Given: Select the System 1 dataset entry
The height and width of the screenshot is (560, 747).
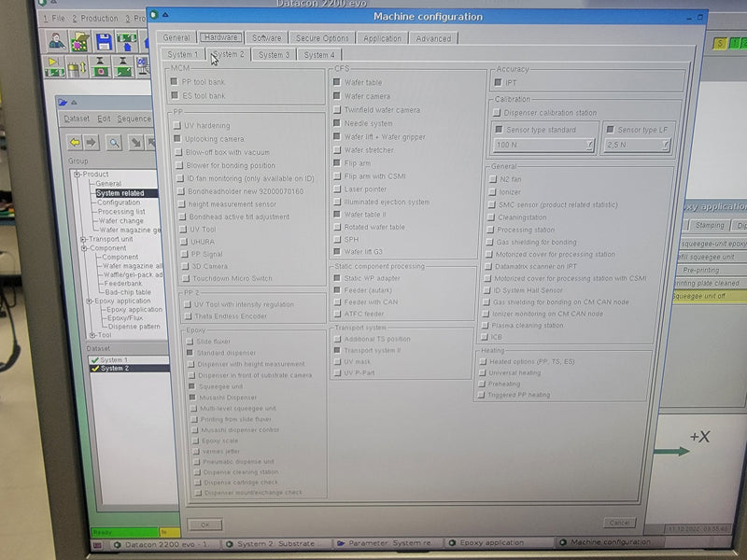Looking at the screenshot, I should (129, 359).
